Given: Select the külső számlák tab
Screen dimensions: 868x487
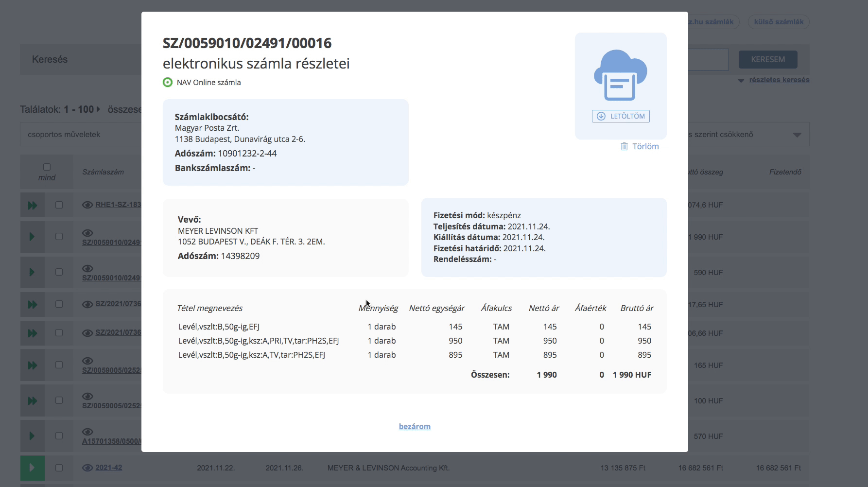Looking at the screenshot, I should [x=779, y=22].
